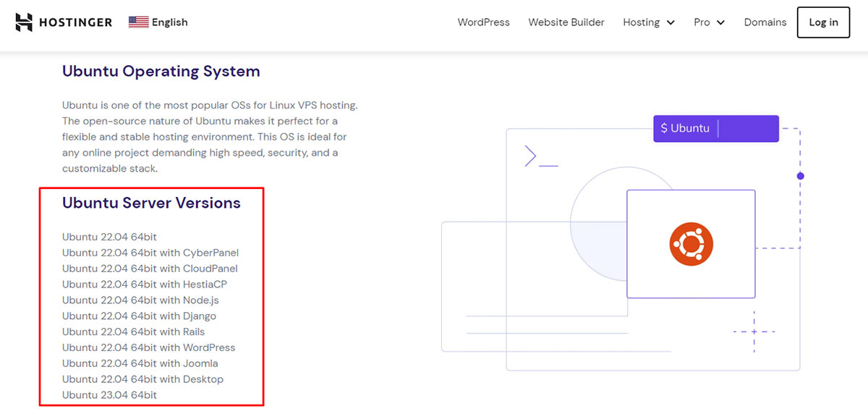
Task: Click the HOSTINGER brand name
Action: 76,22
